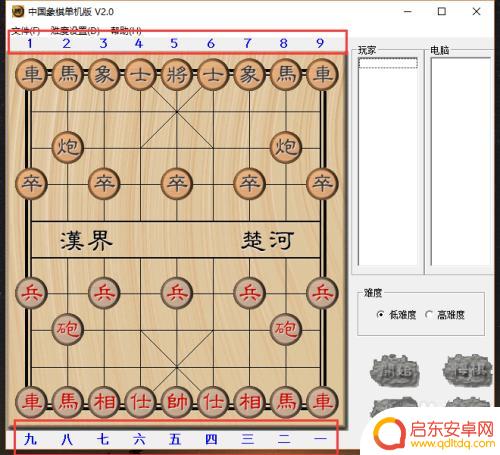Click the red elephant 相 on file 七
The image size is (500, 455).
(x=104, y=402)
